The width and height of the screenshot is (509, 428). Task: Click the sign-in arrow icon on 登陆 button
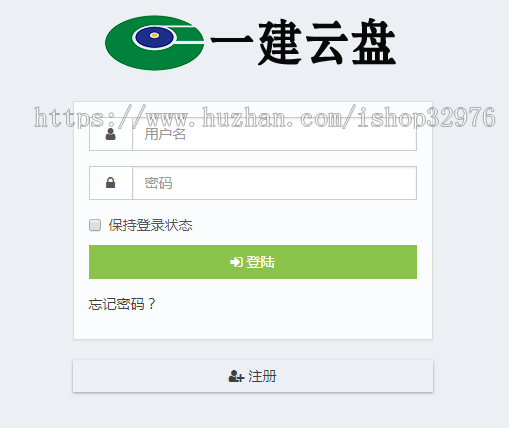236,262
